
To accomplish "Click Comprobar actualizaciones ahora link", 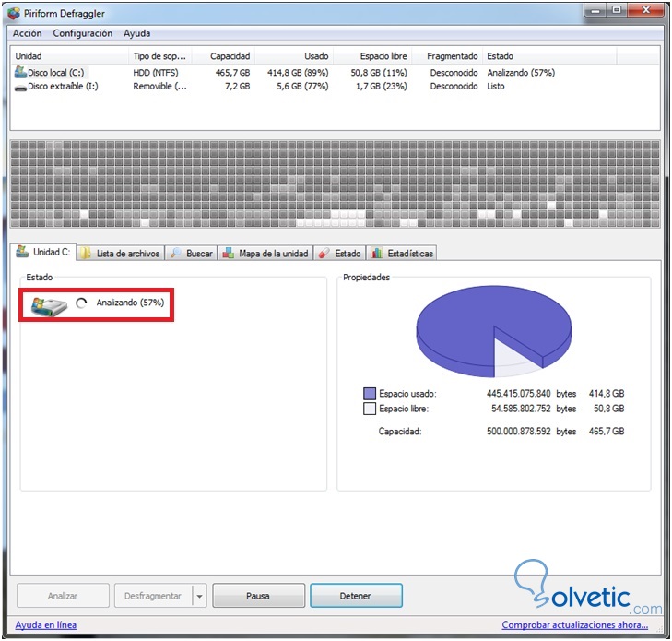I will click(x=574, y=625).
